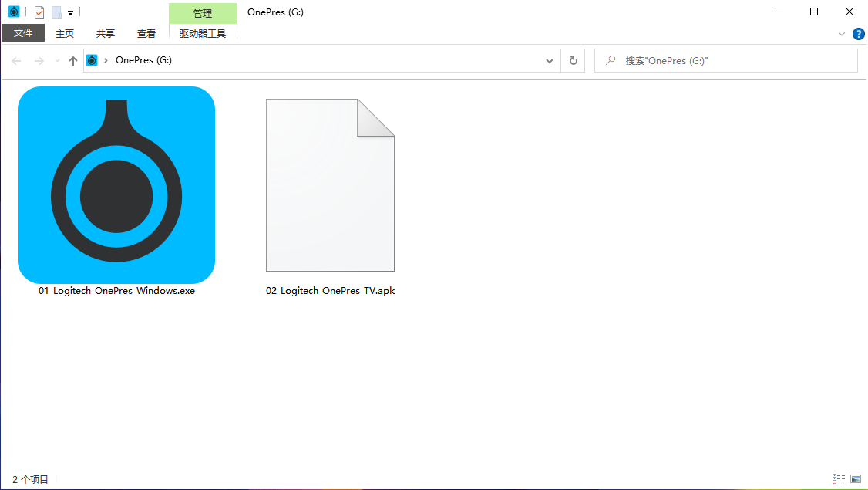Click the magnifier search icon
Image resolution: width=868 pixels, height=490 pixels.
point(611,60)
